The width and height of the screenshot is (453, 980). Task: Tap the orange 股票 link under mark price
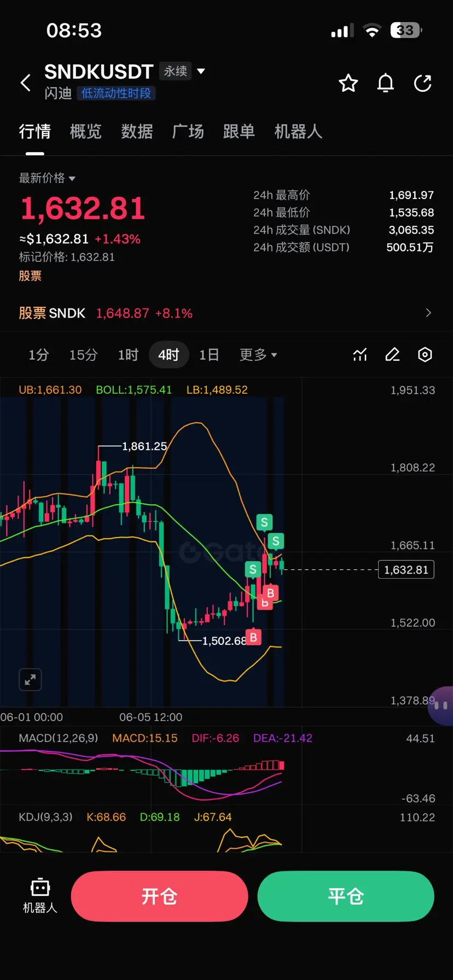pyautogui.click(x=30, y=276)
